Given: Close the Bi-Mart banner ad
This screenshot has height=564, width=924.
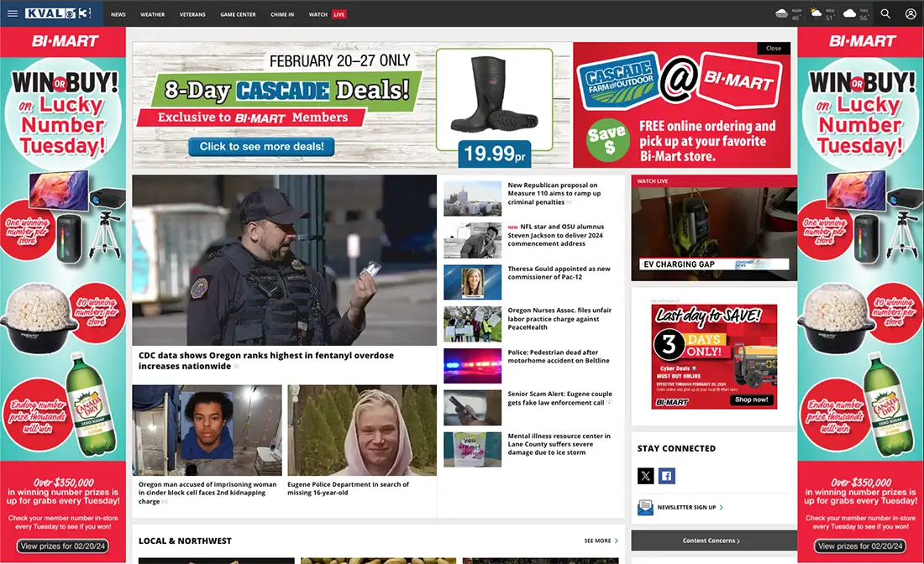Looking at the screenshot, I should [x=773, y=49].
